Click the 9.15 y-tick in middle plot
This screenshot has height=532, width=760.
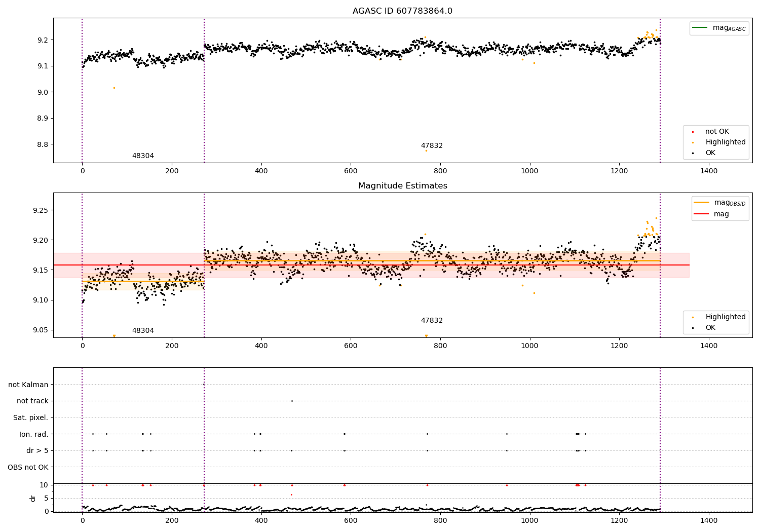41,270
